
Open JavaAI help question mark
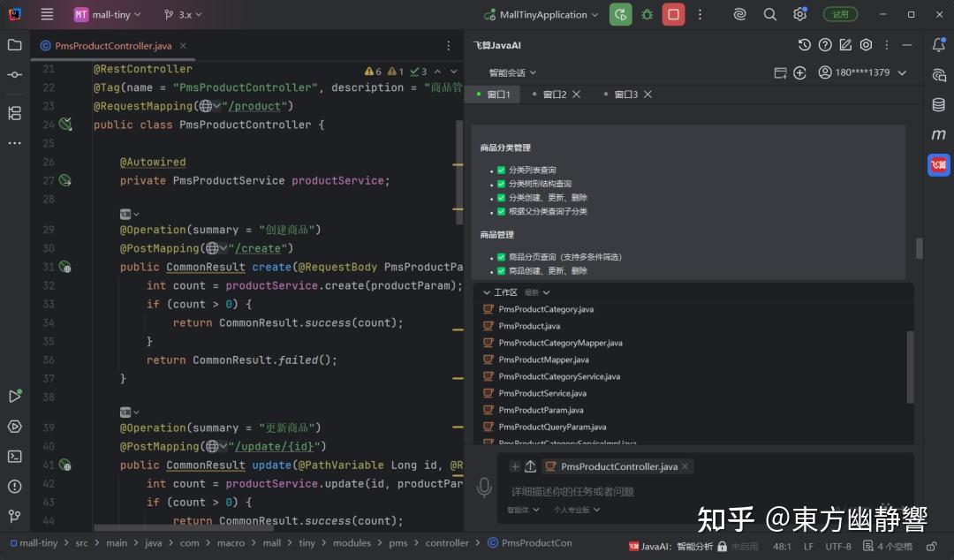coord(825,44)
